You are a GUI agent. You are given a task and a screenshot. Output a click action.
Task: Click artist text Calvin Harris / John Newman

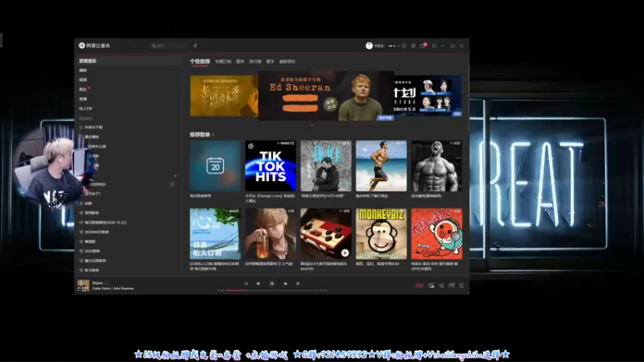(x=113, y=288)
